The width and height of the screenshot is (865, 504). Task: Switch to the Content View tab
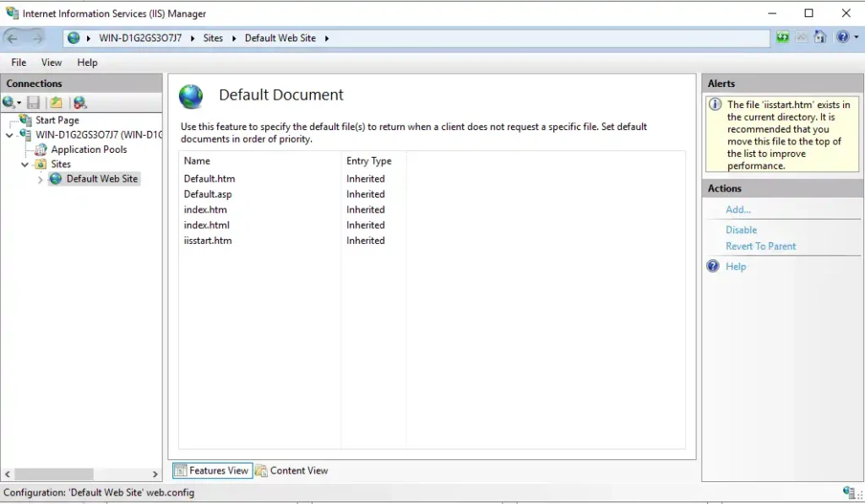291,470
